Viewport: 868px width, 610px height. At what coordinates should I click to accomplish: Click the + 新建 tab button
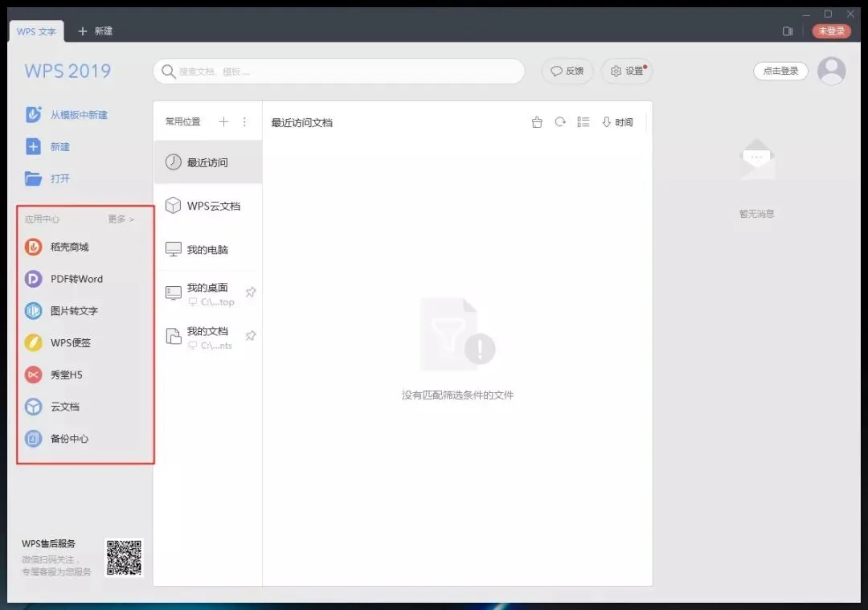pyautogui.click(x=95, y=31)
